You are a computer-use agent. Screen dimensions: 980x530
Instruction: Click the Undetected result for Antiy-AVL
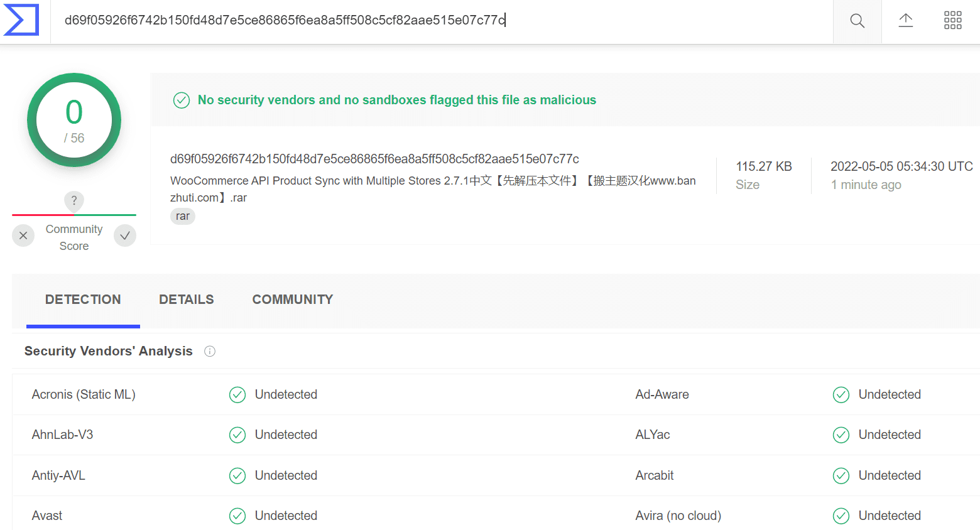[286, 475]
